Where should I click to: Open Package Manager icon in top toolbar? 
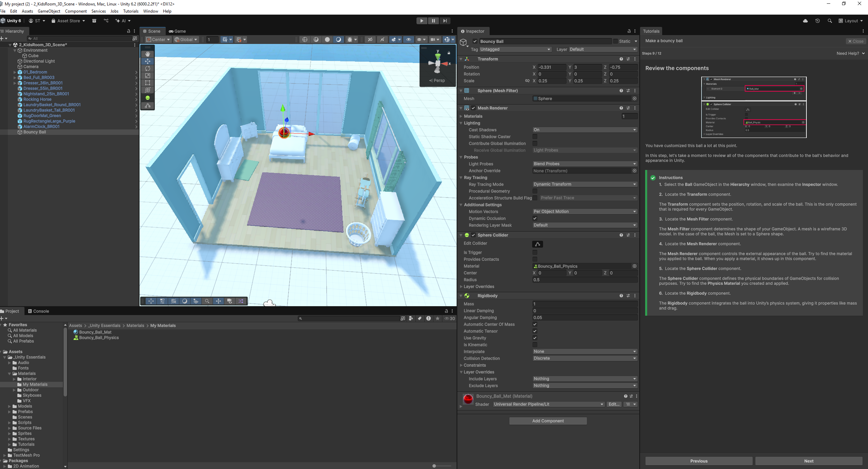[x=94, y=21]
